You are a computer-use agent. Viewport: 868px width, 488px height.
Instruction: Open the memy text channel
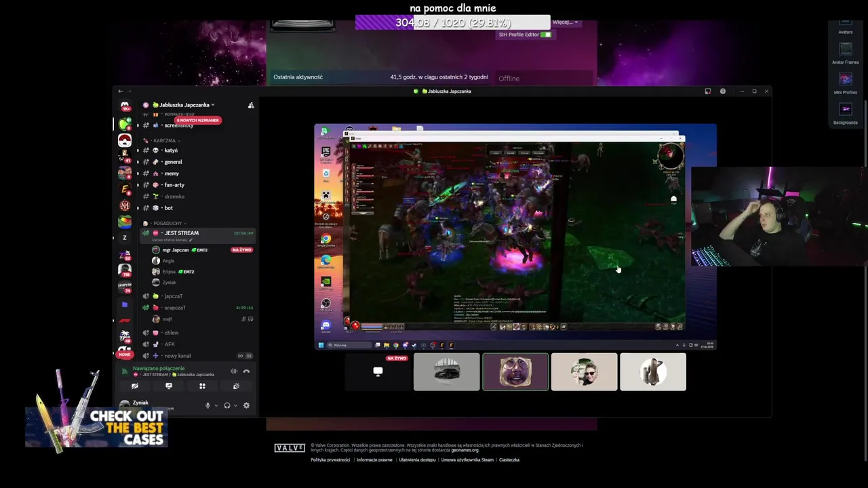(198, 174)
